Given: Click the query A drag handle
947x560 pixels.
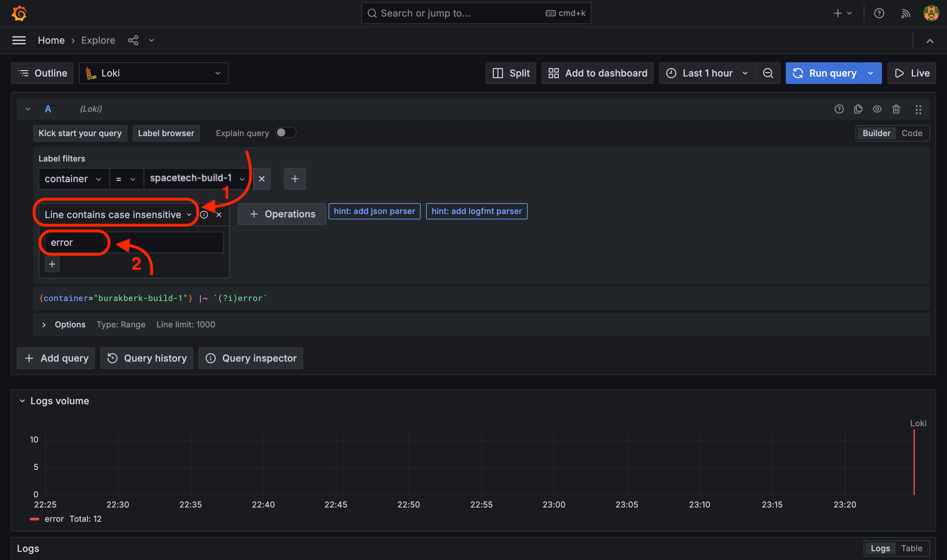Looking at the screenshot, I should pyautogui.click(x=918, y=109).
